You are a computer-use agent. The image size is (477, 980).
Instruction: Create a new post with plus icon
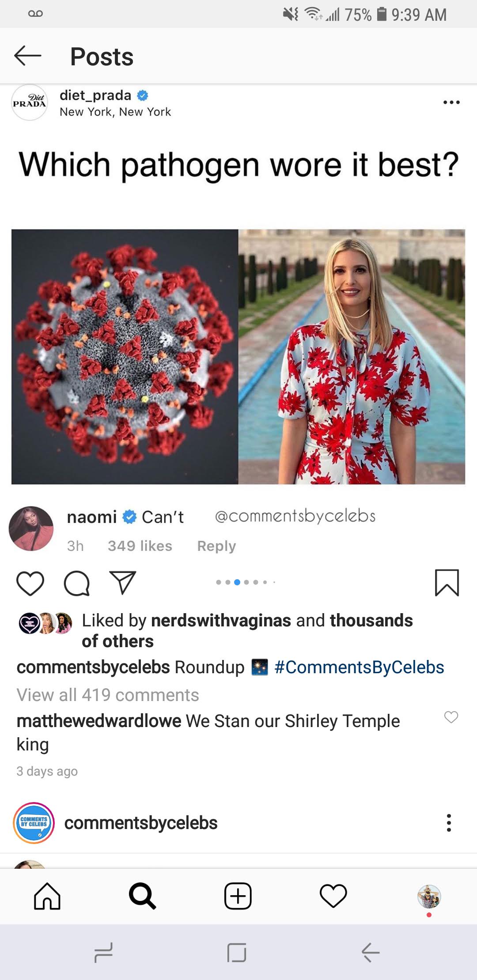(238, 896)
